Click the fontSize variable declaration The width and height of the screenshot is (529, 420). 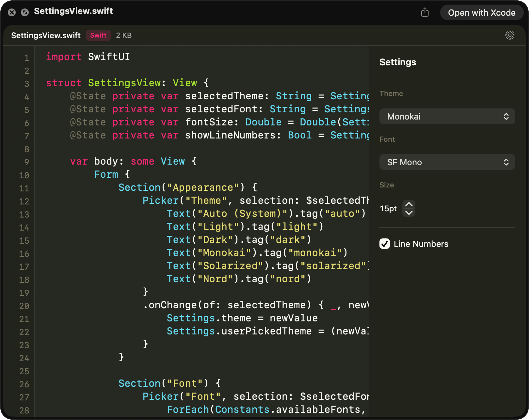[x=219, y=122]
